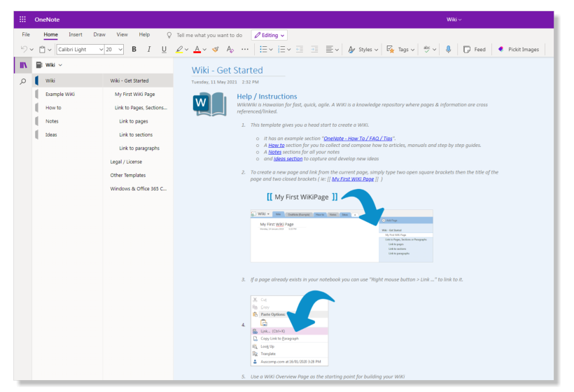The height and width of the screenshot is (392, 574).
Task: Apply the yellow text highlight color
Action: 179,50
